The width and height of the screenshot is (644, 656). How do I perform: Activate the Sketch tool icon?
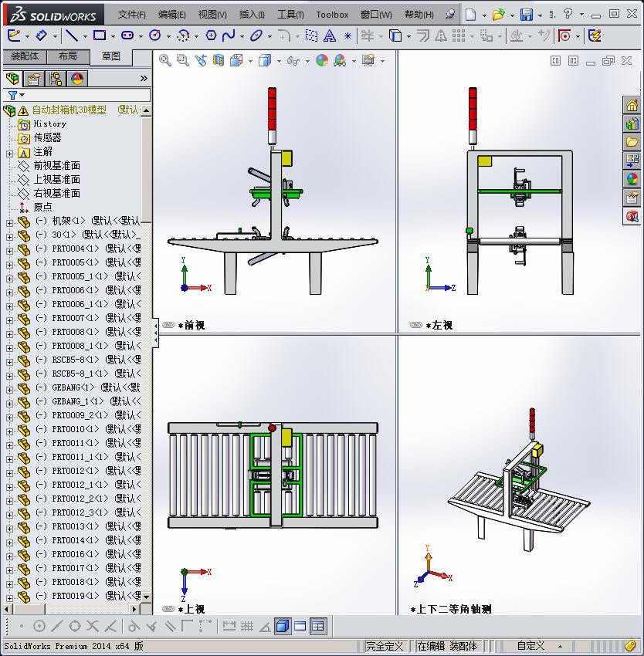14,36
